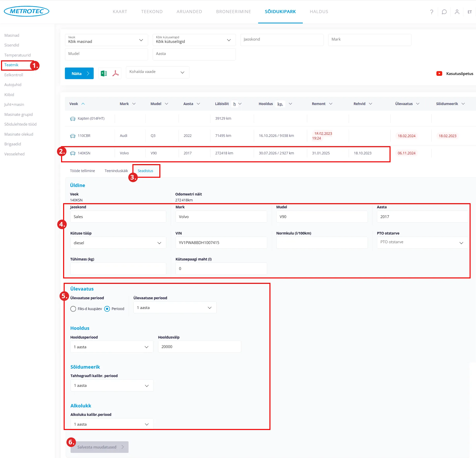Screen dimensions: 476x458
Task: Select the Fiks-d kuupäev radio button
Action: [x=73, y=309]
